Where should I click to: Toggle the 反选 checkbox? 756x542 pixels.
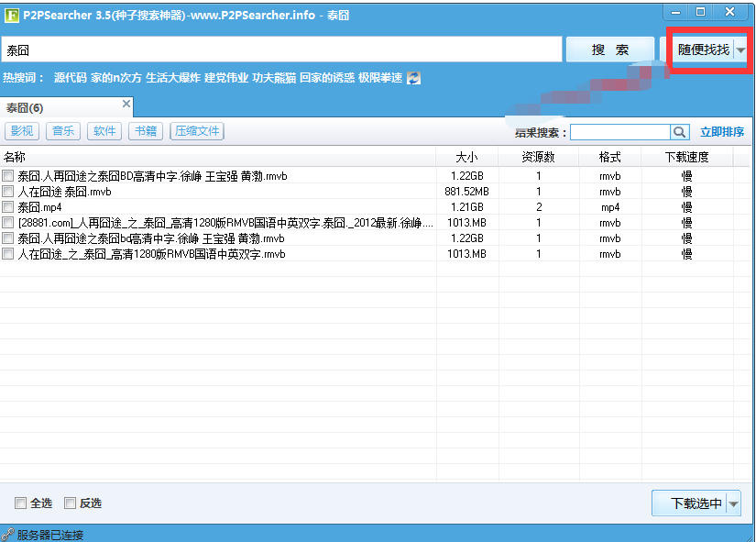(x=70, y=503)
